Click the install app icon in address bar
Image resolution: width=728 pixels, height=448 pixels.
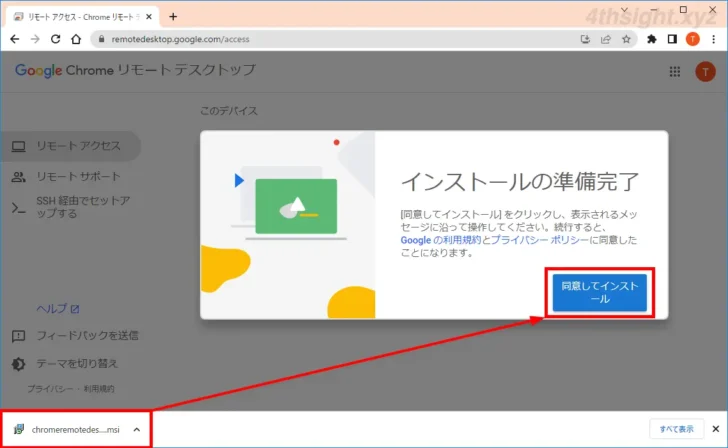[585, 39]
